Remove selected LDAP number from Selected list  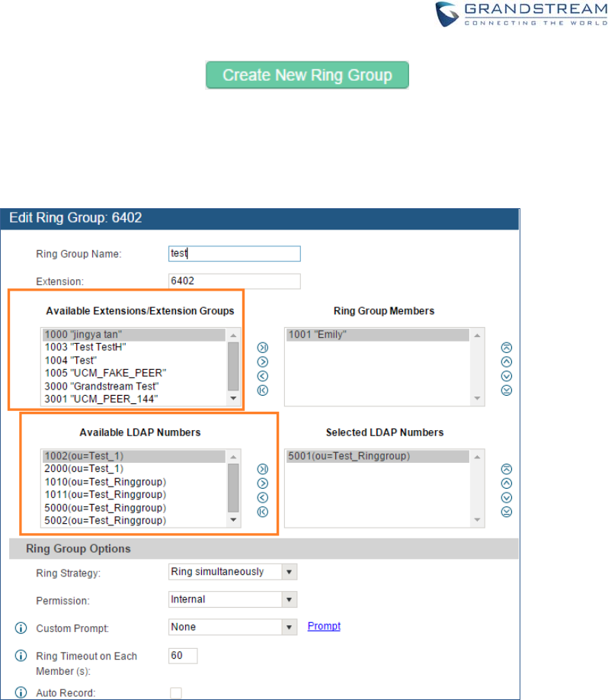[263, 497]
